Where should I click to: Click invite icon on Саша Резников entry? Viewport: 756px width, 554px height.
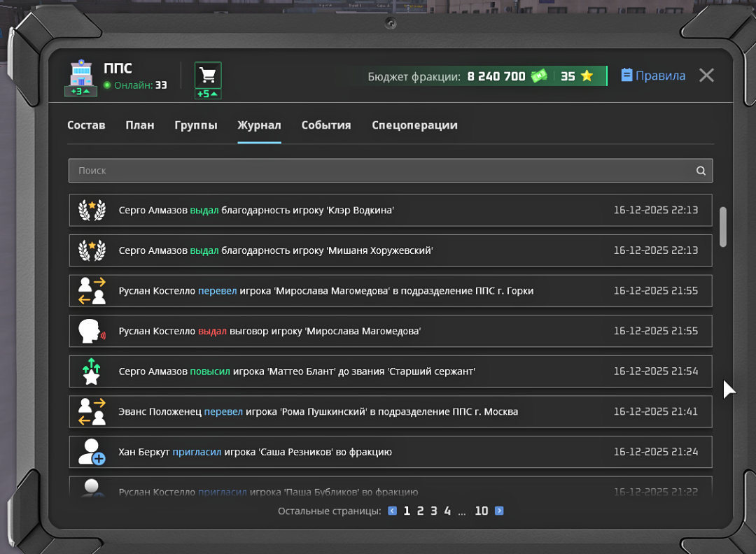pyautogui.click(x=92, y=452)
